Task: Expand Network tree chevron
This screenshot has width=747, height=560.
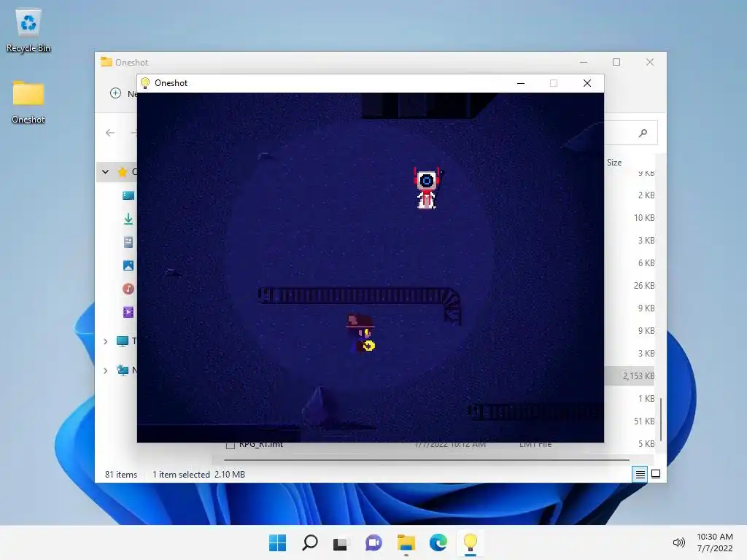Action: point(105,370)
